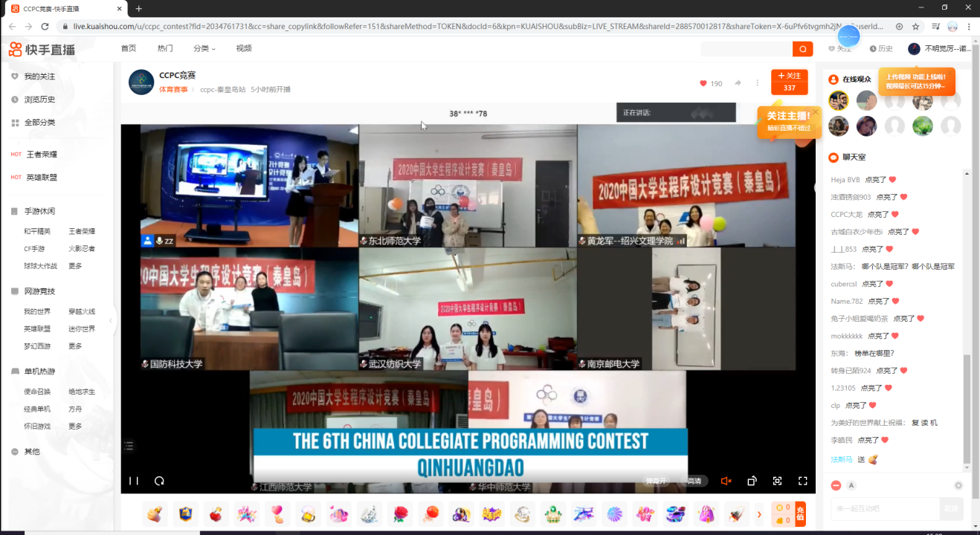The image size is (980, 535).
Task: Go to 首页 in the top navigation
Action: (x=129, y=48)
